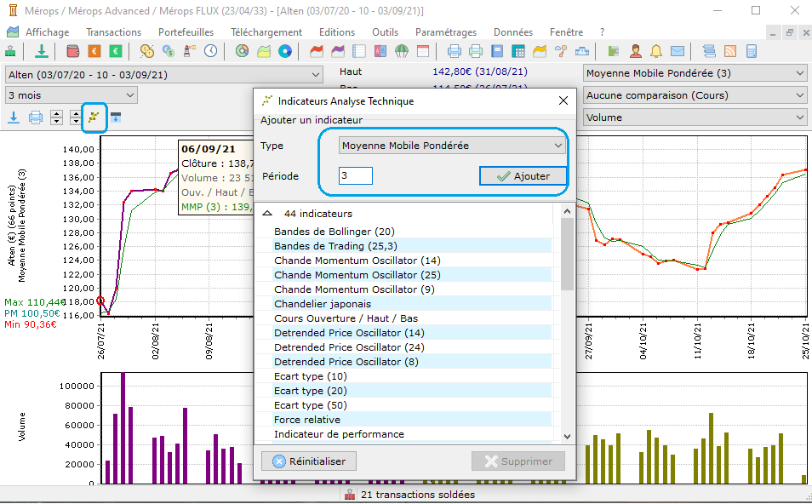Viewport: 812px width, 504px height.
Task: Click the indicator list scrollbar up arrow
Action: coord(567,211)
